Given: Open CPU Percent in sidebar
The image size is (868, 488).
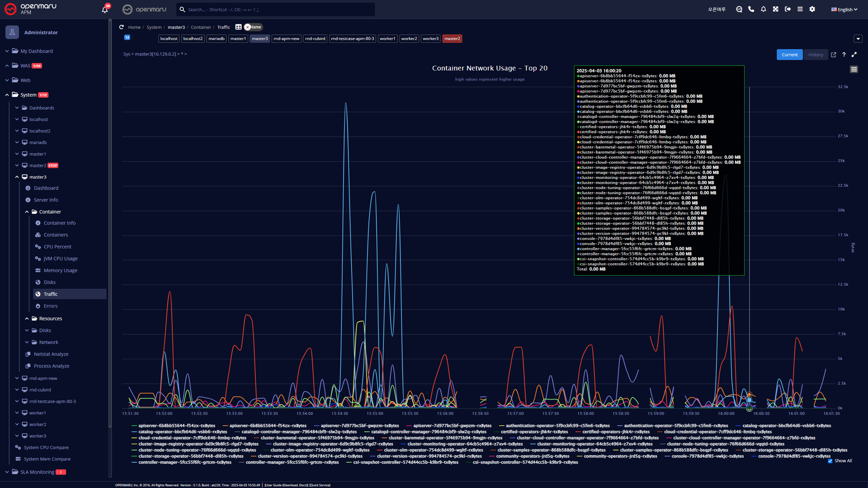Looking at the screenshot, I should pyautogui.click(x=57, y=247).
